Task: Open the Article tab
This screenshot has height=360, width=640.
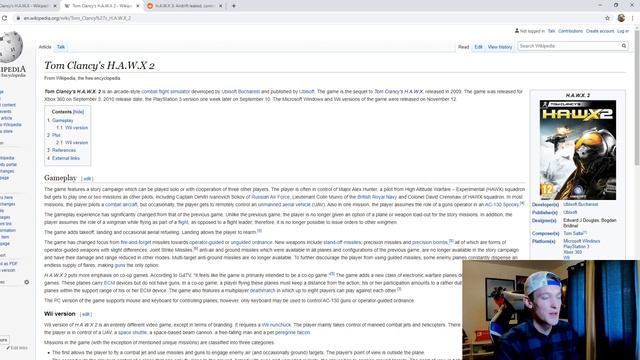Action: (x=45, y=47)
